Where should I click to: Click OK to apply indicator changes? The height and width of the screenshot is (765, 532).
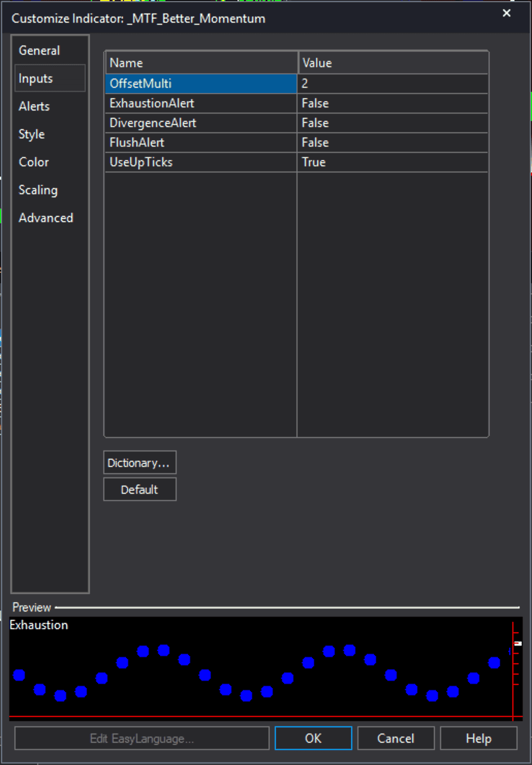pos(312,738)
